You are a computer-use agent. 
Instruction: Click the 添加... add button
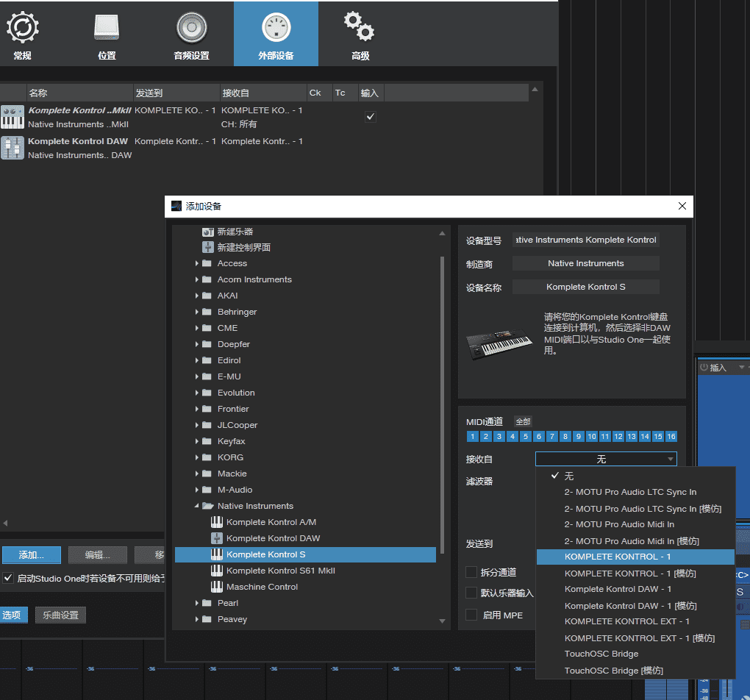pos(32,555)
